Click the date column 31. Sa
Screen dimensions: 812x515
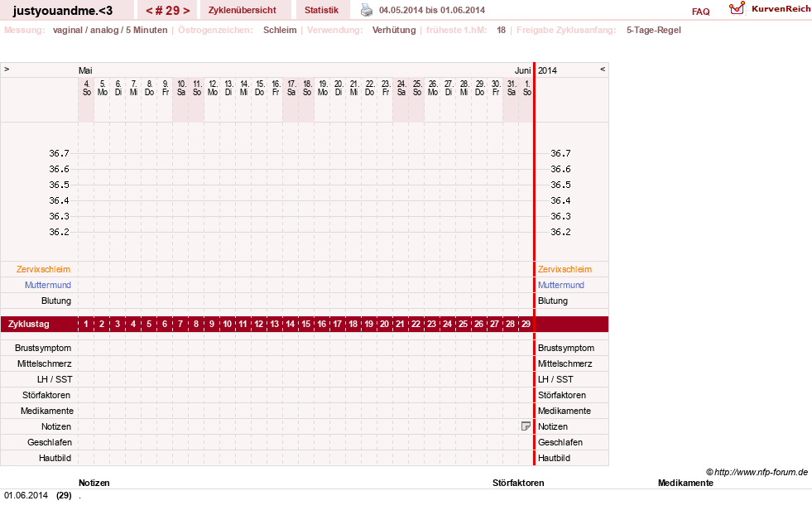(x=512, y=88)
